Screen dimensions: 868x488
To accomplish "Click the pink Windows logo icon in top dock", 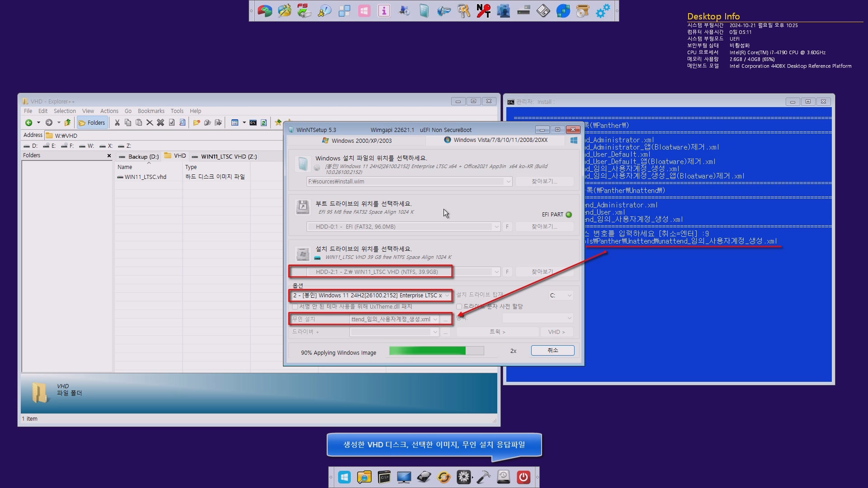I will pyautogui.click(x=364, y=10).
